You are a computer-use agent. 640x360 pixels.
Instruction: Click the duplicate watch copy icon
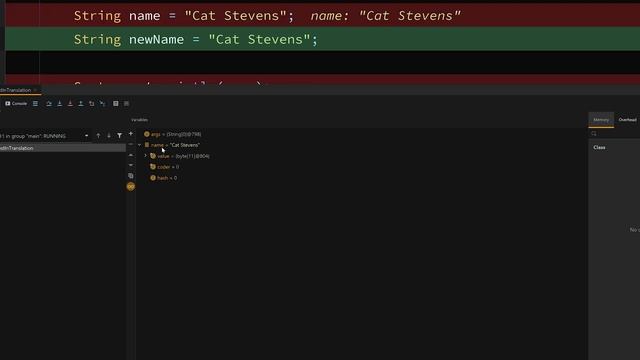click(x=131, y=176)
